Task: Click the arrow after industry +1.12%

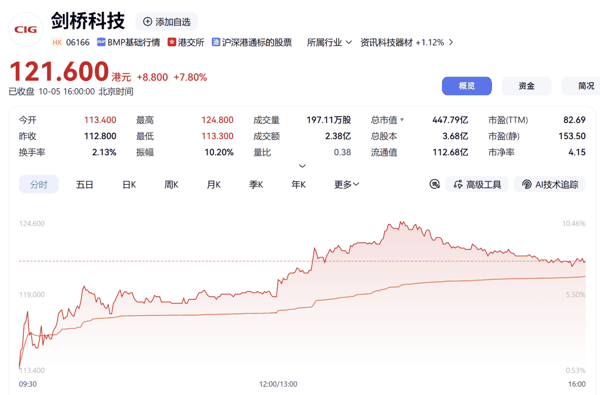Action: pyautogui.click(x=451, y=42)
